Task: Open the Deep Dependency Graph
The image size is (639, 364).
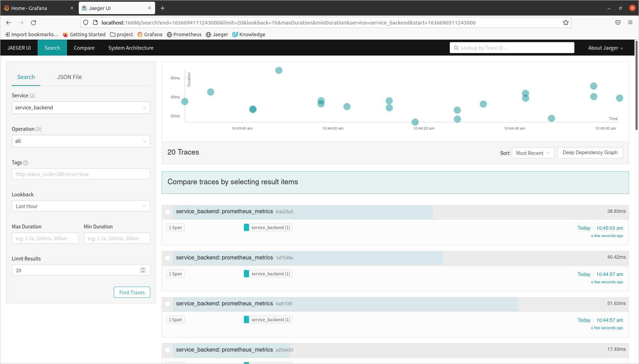Action: [x=590, y=153]
